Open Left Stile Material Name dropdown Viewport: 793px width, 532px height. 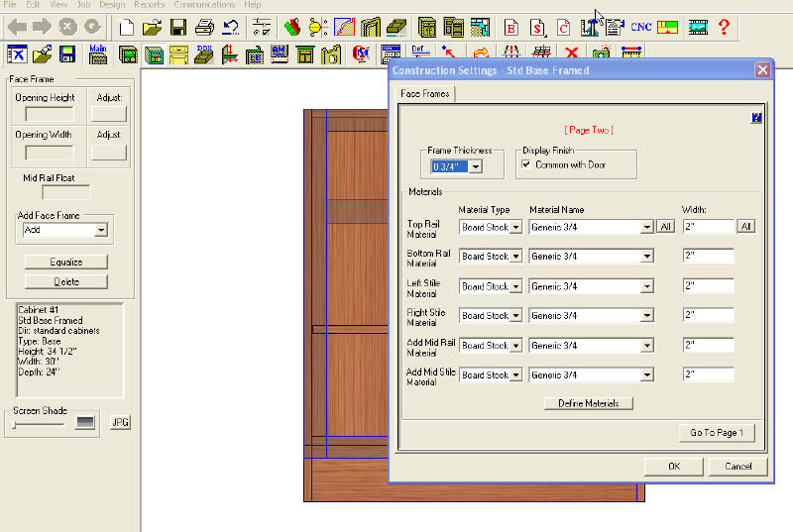point(647,286)
